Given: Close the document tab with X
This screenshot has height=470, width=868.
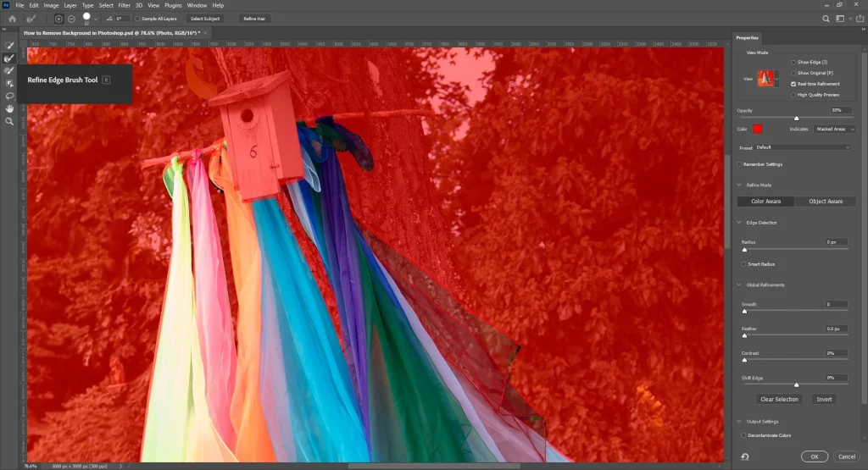Looking at the screenshot, I should pyautogui.click(x=205, y=33).
